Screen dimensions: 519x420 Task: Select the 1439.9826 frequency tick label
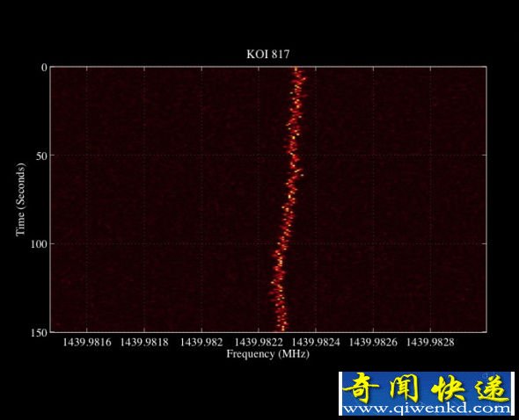(x=373, y=343)
